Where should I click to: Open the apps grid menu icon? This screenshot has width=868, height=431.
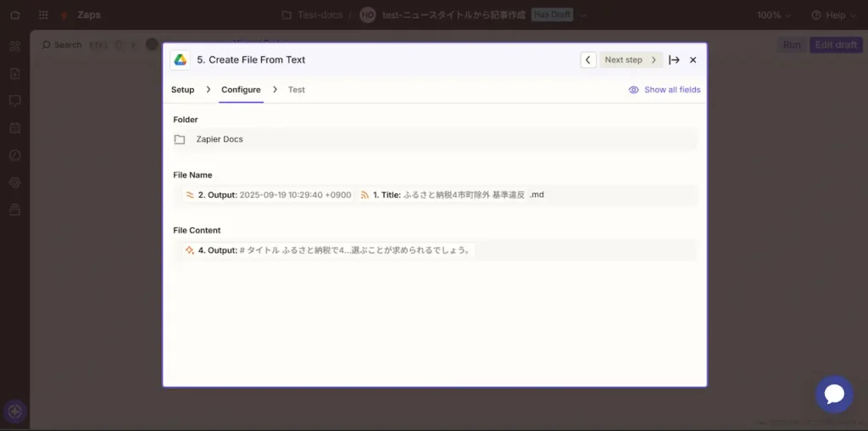tap(43, 15)
